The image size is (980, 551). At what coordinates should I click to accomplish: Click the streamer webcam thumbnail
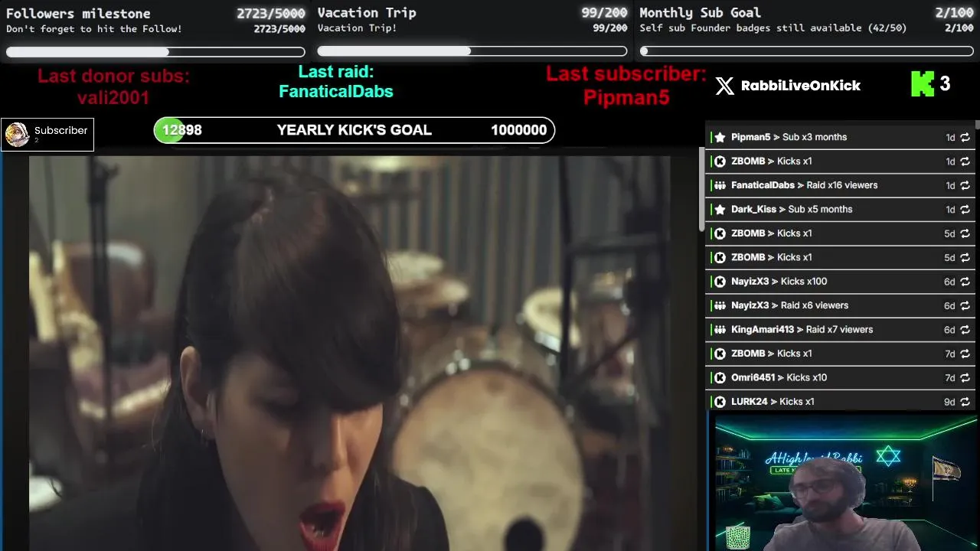846,484
